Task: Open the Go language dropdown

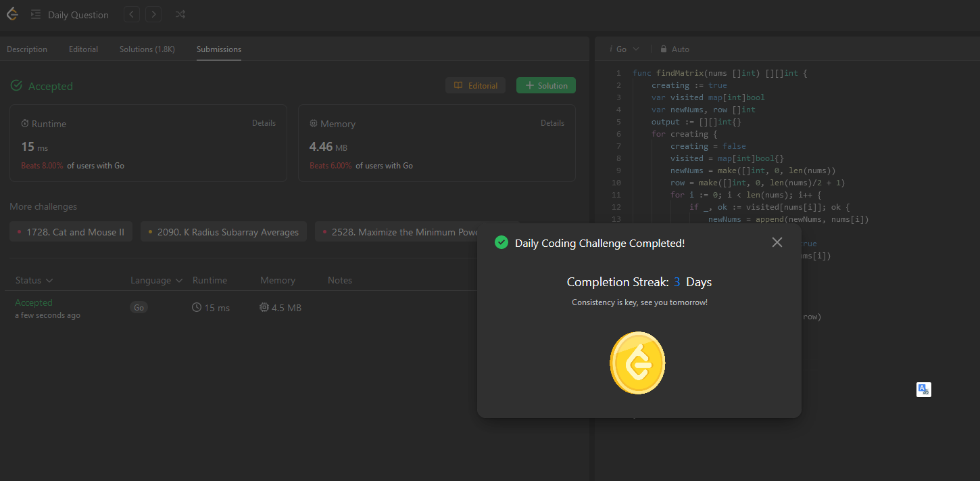Action: pos(624,49)
